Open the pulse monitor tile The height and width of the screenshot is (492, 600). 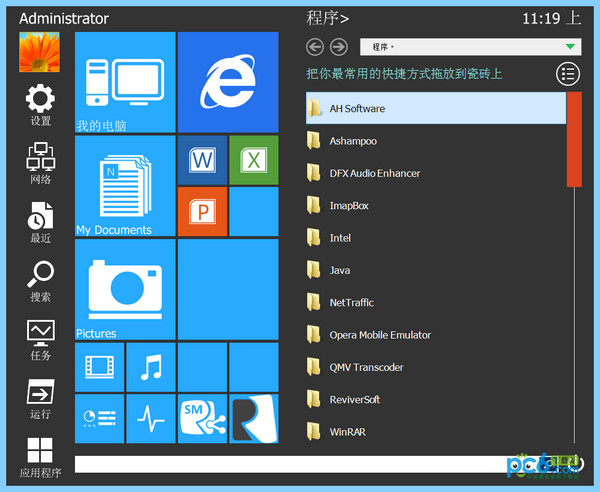coord(151,419)
